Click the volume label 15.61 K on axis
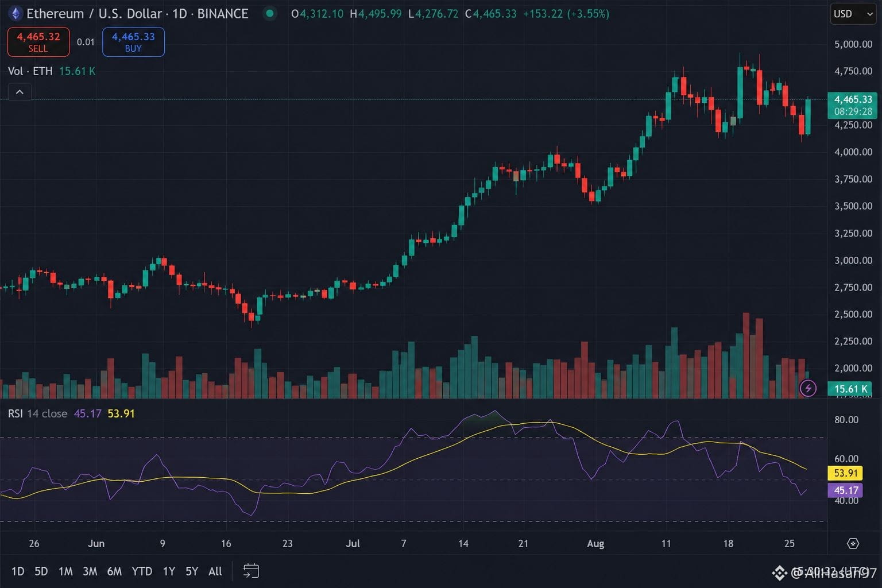 point(850,389)
